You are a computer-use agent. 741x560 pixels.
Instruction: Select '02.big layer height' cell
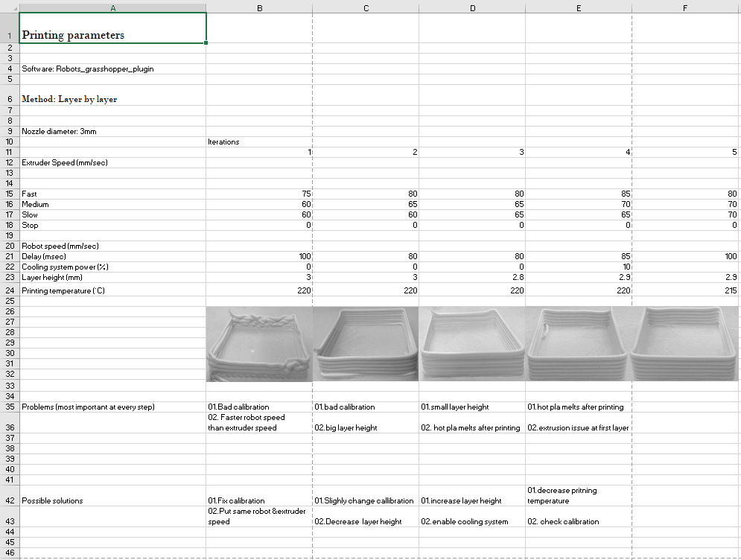pyautogui.click(x=366, y=422)
